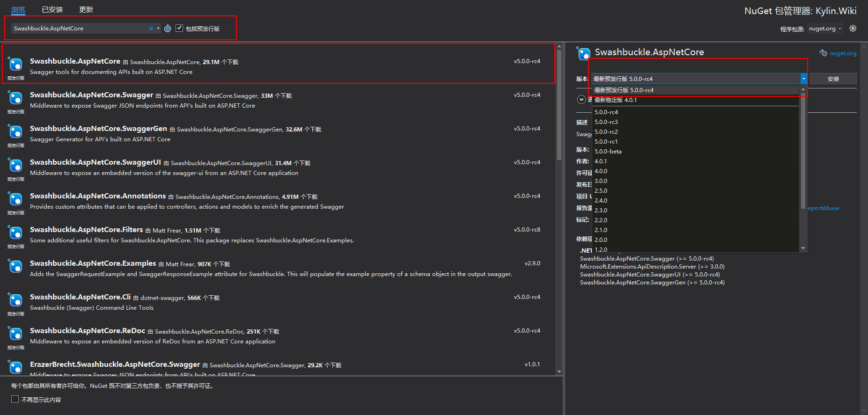Open the 程序包源 nuget.org source dropdown
This screenshot has width=868, height=415.
825,29
